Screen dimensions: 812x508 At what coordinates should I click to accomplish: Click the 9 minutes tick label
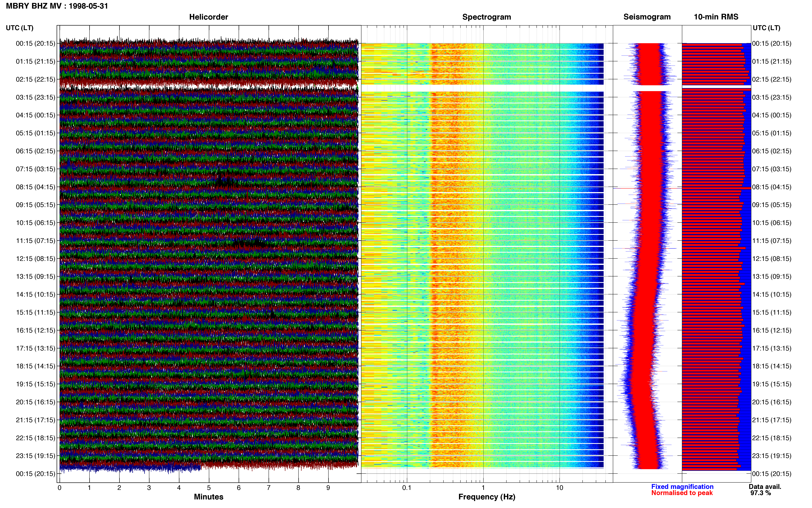pyautogui.click(x=328, y=487)
